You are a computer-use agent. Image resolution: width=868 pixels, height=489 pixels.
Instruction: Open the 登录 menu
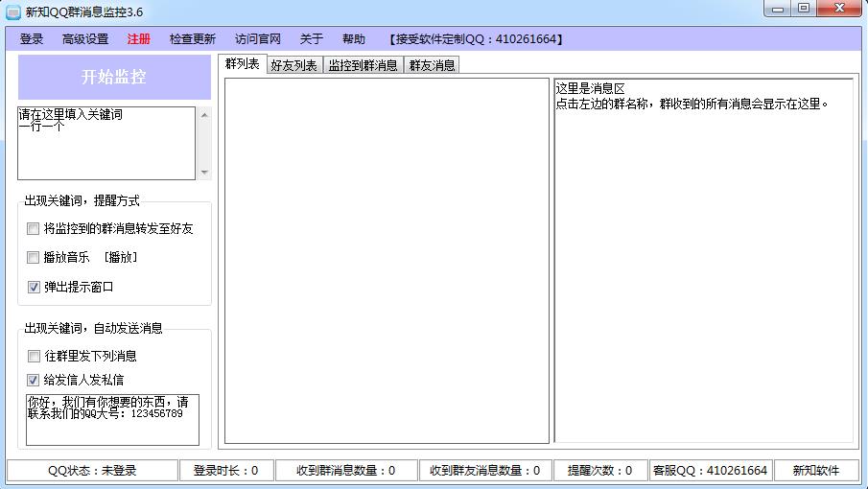(x=32, y=39)
